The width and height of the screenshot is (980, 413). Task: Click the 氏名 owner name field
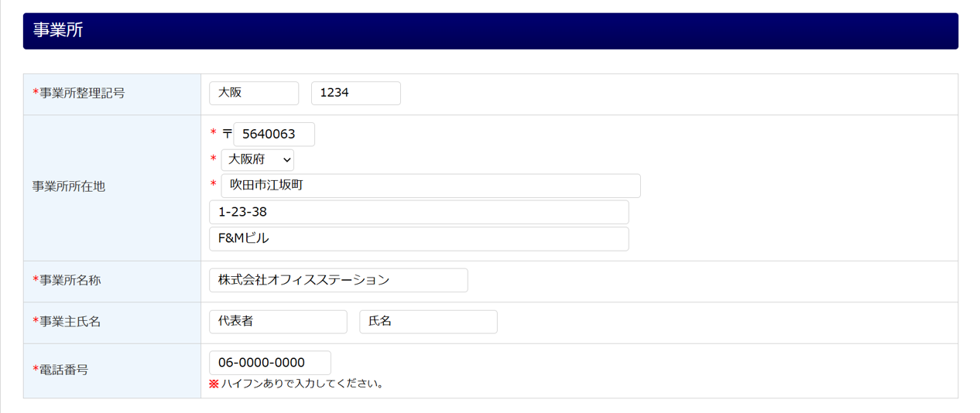coord(428,322)
